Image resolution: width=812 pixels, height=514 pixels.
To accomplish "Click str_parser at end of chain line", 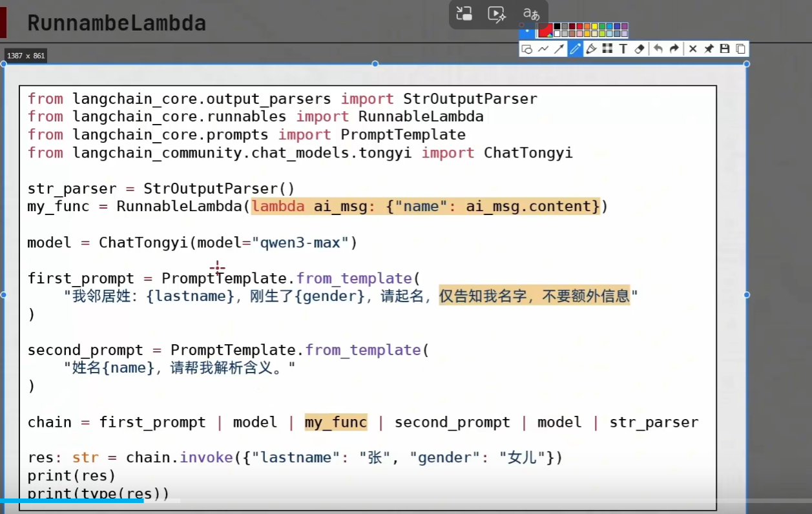I will click(654, 422).
